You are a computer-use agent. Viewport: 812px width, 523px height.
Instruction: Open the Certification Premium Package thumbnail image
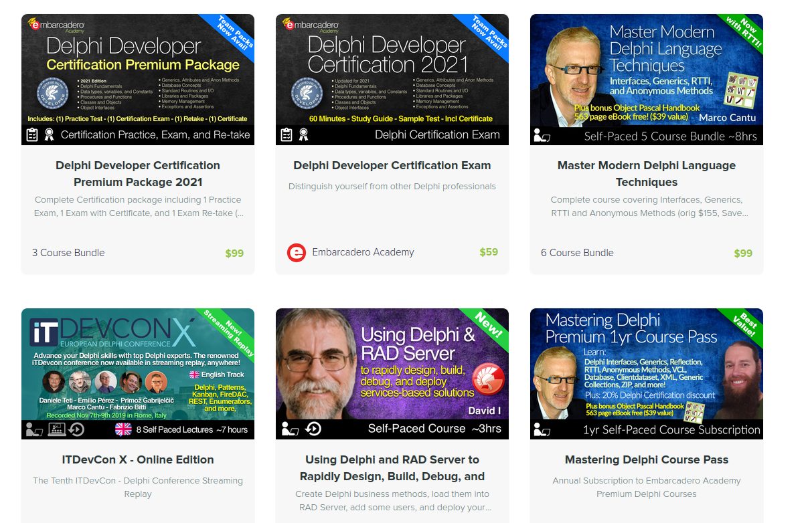pyautogui.click(x=138, y=80)
